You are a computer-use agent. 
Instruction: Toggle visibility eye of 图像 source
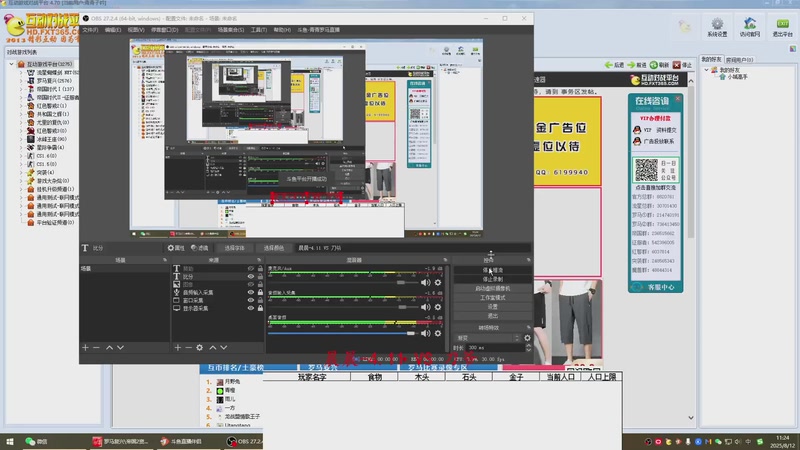251,284
